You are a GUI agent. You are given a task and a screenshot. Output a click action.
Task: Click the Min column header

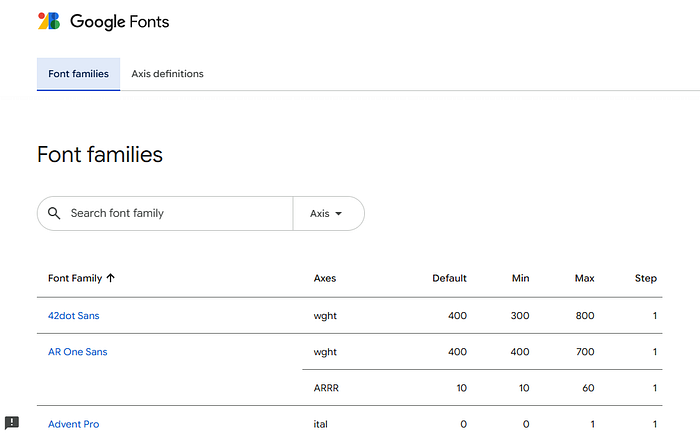coord(521,278)
